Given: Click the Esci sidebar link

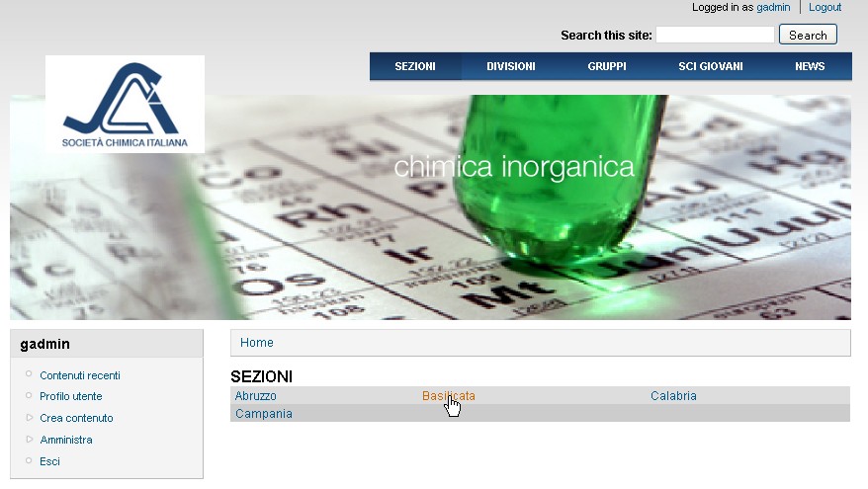Looking at the screenshot, I should (49, 461).
